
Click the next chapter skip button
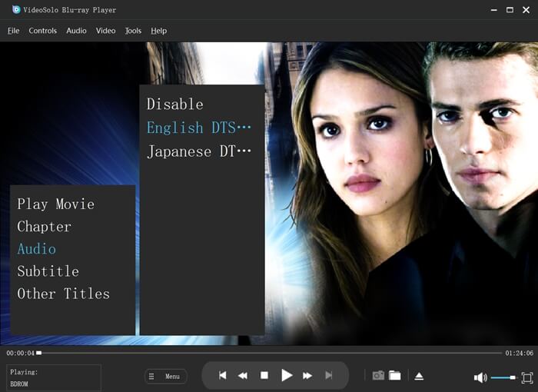coord(328,376)
